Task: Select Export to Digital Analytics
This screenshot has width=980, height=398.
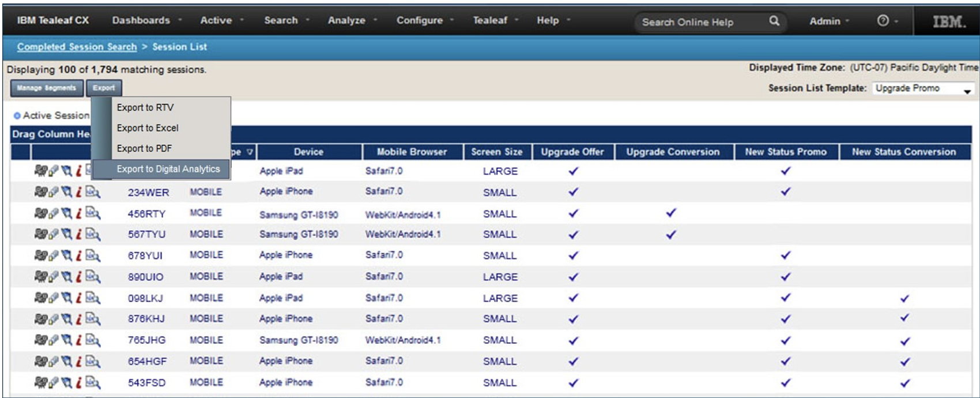Action: point(161,169)
